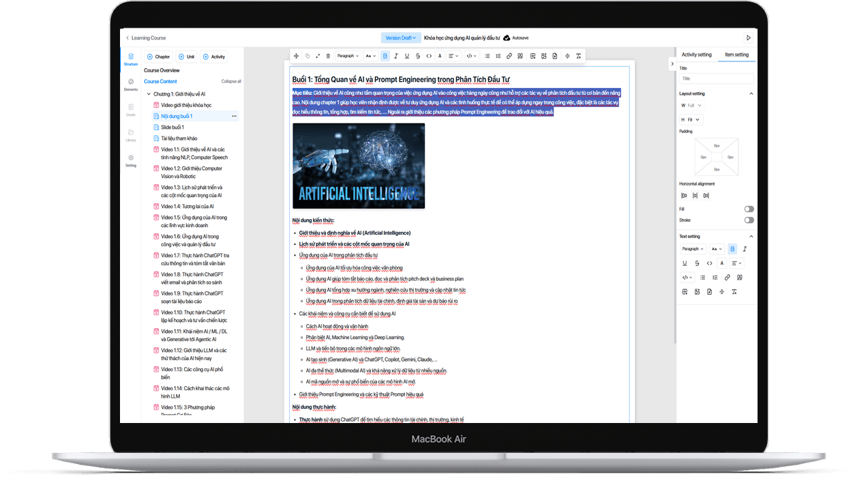868x481 pixels.
Task: Apply inline code in the editor toolbar
Action: 429,56
